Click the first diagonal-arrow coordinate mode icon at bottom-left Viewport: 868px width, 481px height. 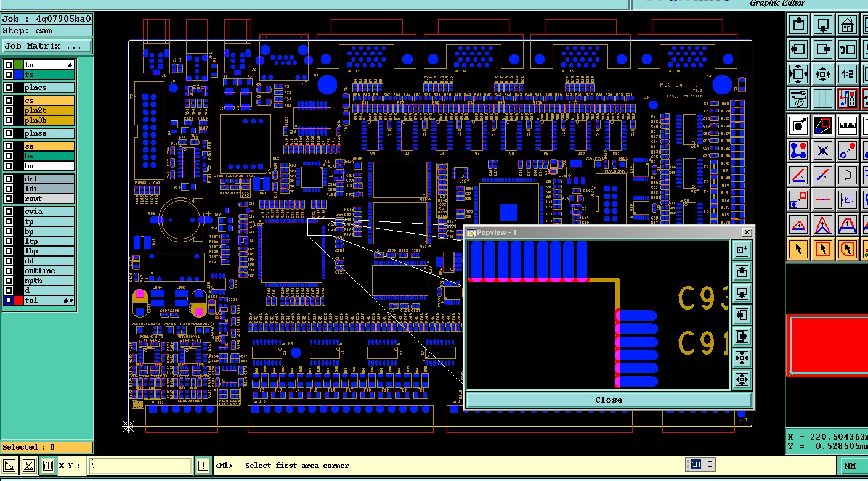point(9,466)
